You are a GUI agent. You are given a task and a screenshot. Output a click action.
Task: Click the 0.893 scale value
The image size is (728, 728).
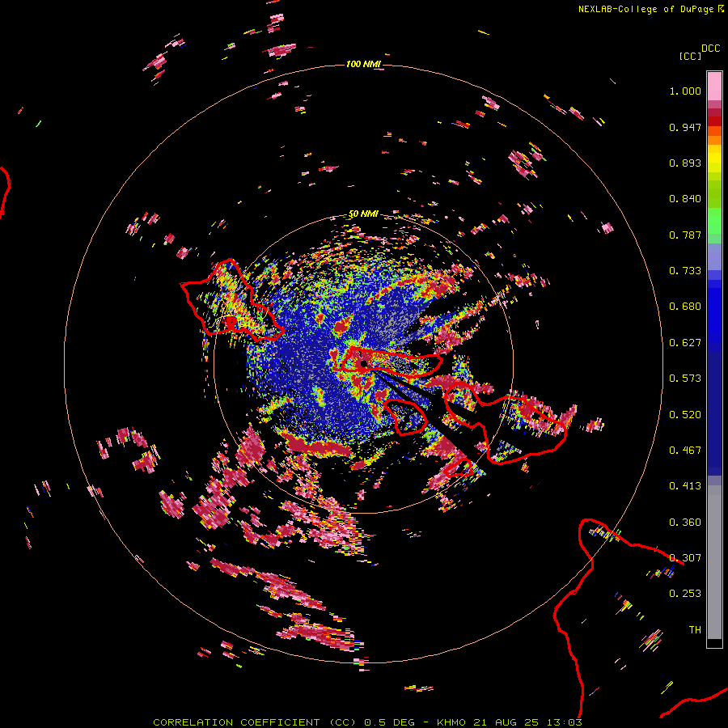685,163
